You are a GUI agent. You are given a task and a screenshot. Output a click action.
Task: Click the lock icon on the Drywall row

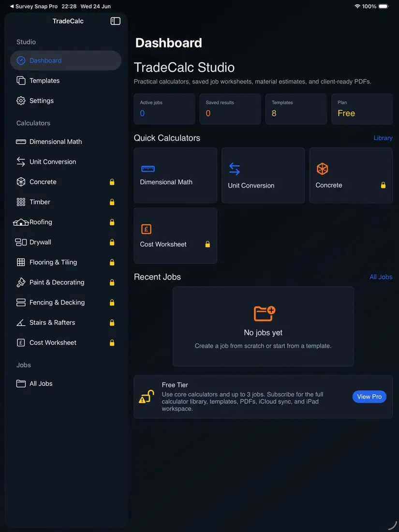click(x=112, y=242)
